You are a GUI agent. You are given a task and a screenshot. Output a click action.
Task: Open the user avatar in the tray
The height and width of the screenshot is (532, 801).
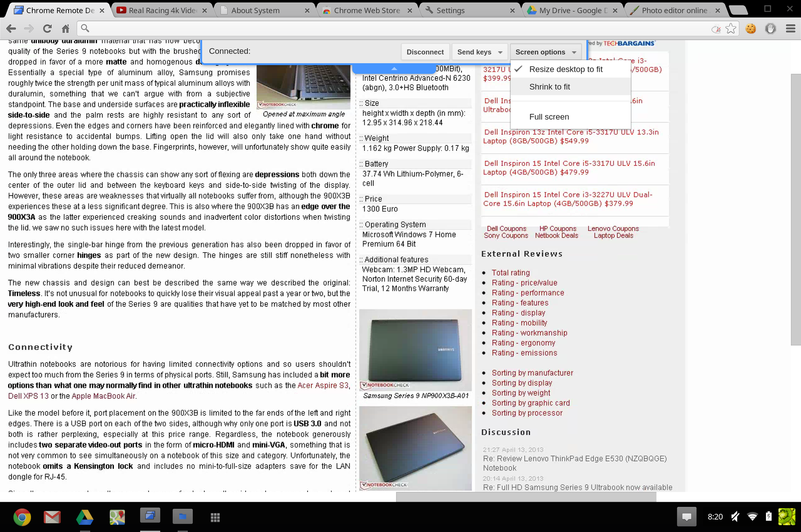[x=787, y=516]
